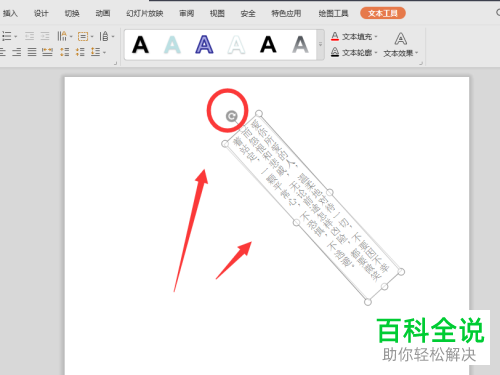500x375 pixels.
Task: Click the short-edge midpoint handle near bottom
Action: click(384, 287)
